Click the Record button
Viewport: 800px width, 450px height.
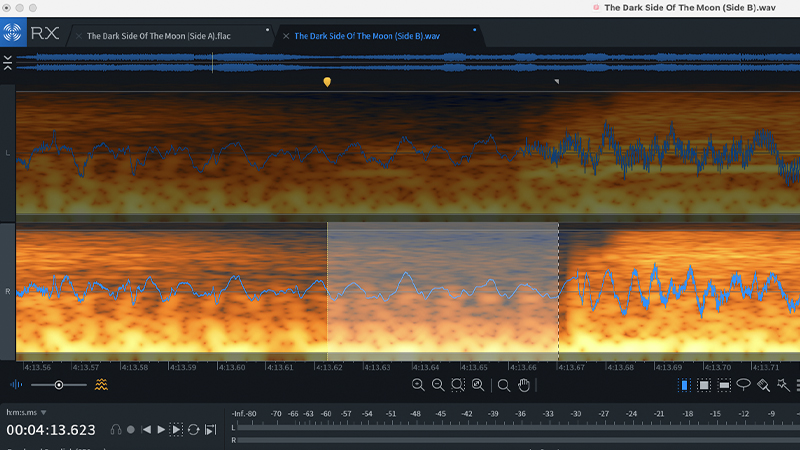pos(131,430)
